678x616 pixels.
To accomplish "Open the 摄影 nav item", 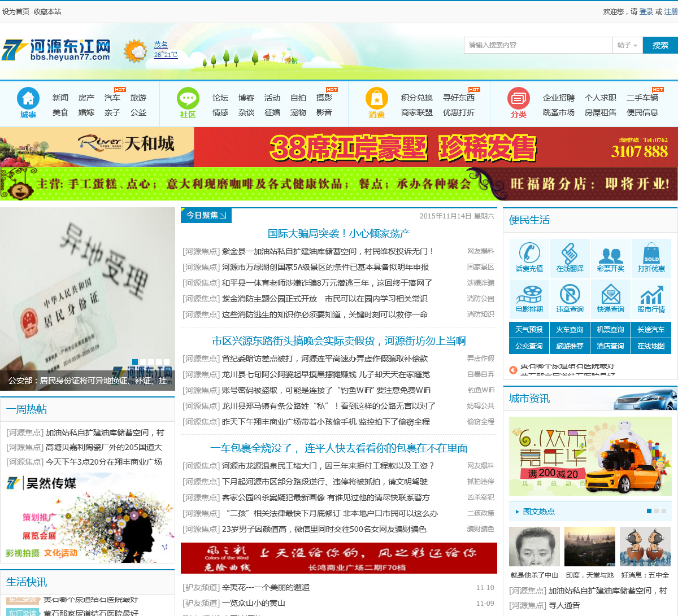I will tap(324, 98).
